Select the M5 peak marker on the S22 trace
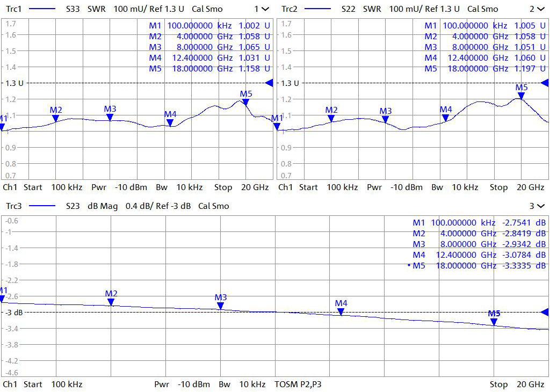 point(521,96)
